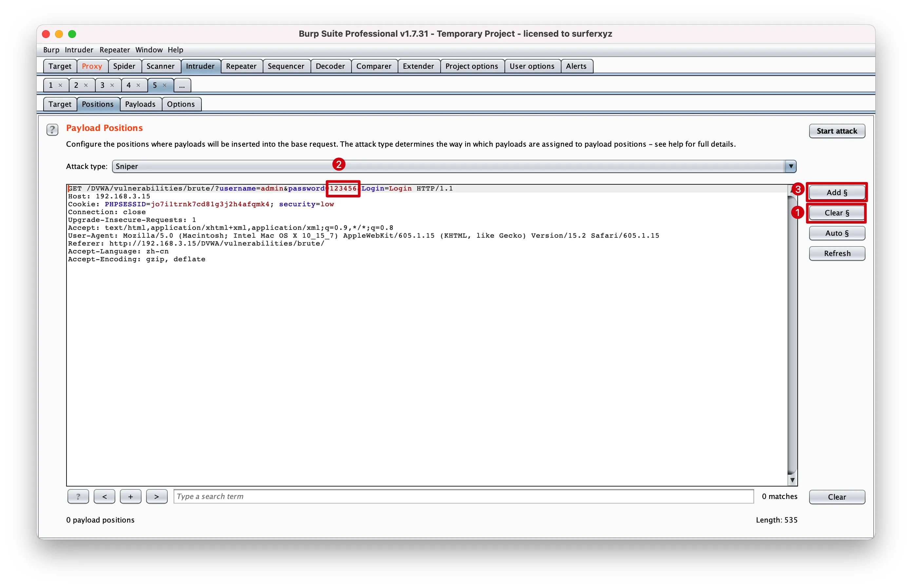
Task: Select the Positions sub-tab
Action: pyautogui.click(x=98, y=105)
